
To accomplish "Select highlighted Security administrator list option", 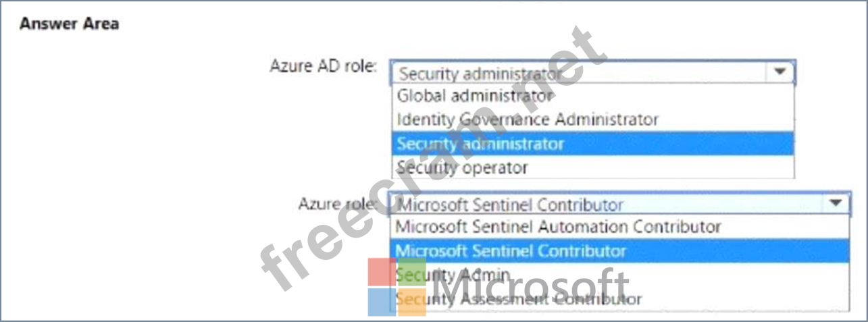I will coord(480,143).
